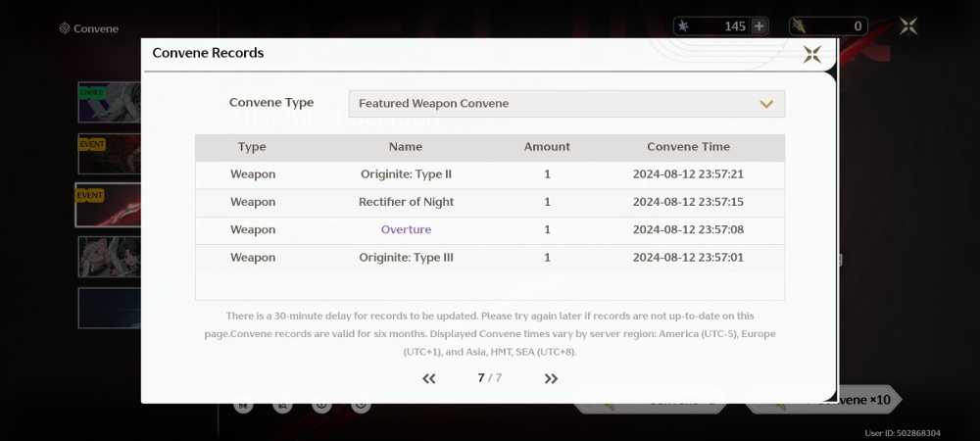Select the highlighted EVENT weapon banner thumbnail
This screenshot has height=441, width=980.
point(108,205)
